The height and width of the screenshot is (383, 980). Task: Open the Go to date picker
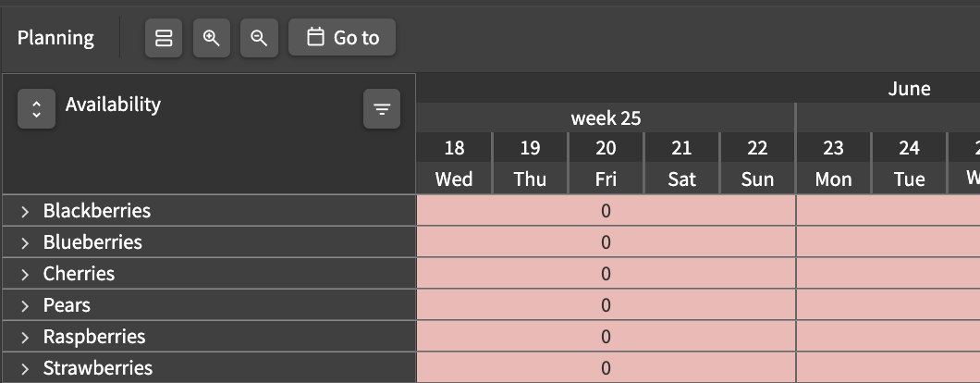tap(342, 38)
